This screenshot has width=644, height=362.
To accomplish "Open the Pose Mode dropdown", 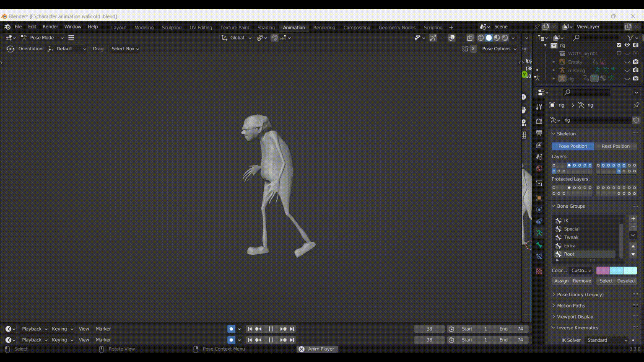I will click(x=42, y=38).
